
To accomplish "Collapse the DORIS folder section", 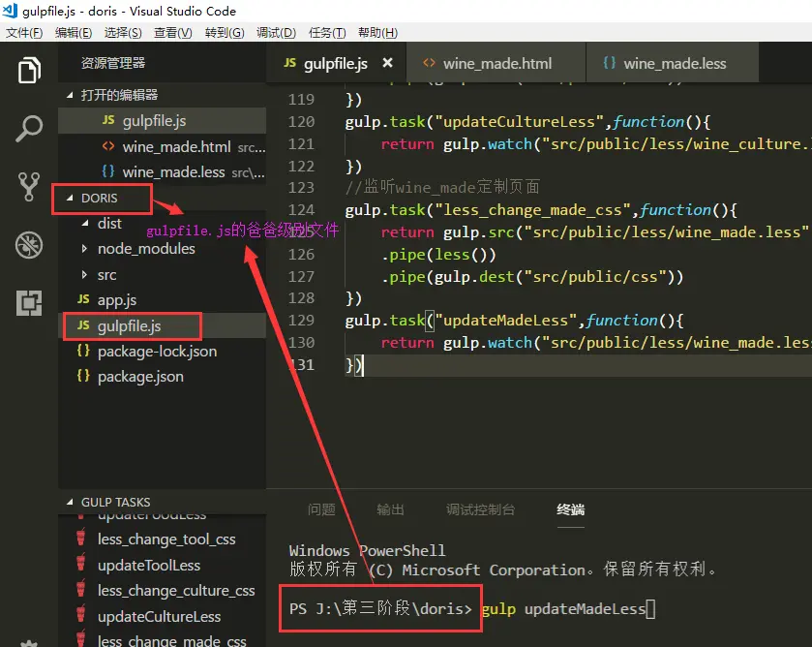I will point(70,198).
